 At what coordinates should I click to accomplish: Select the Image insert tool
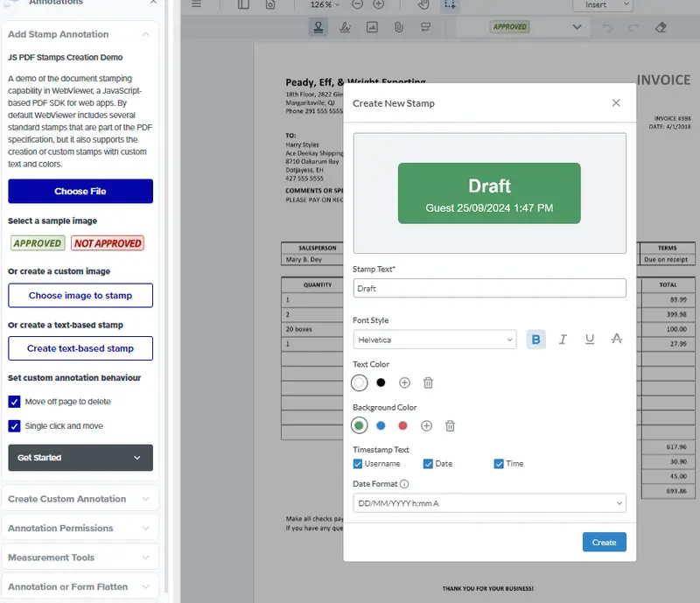[x=372, y=27]
